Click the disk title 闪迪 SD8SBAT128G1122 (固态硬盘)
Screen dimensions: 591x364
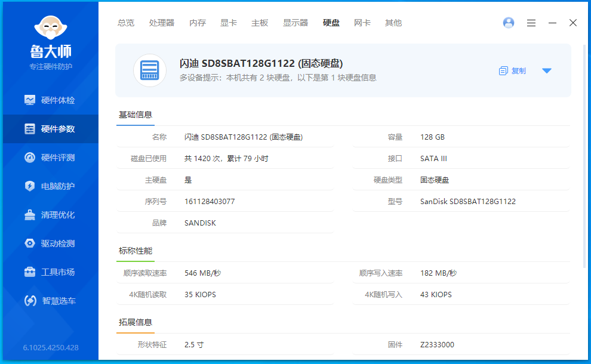[261, 63]
